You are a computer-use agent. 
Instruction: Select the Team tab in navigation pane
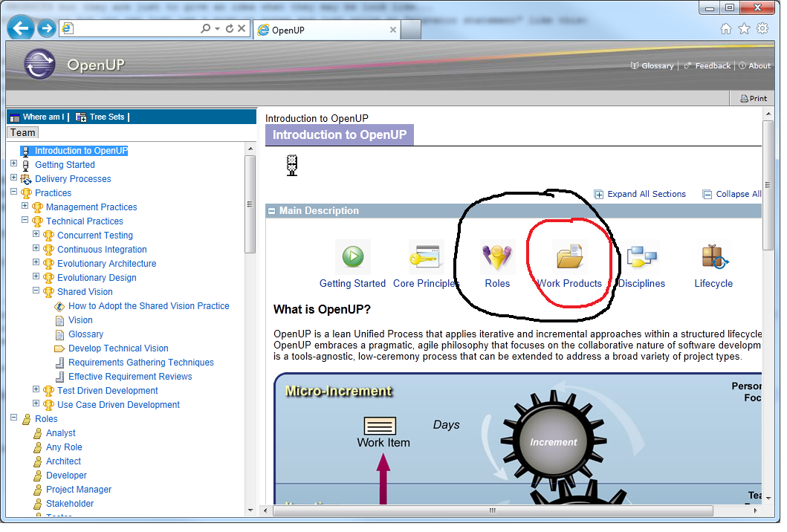(23, 133)
